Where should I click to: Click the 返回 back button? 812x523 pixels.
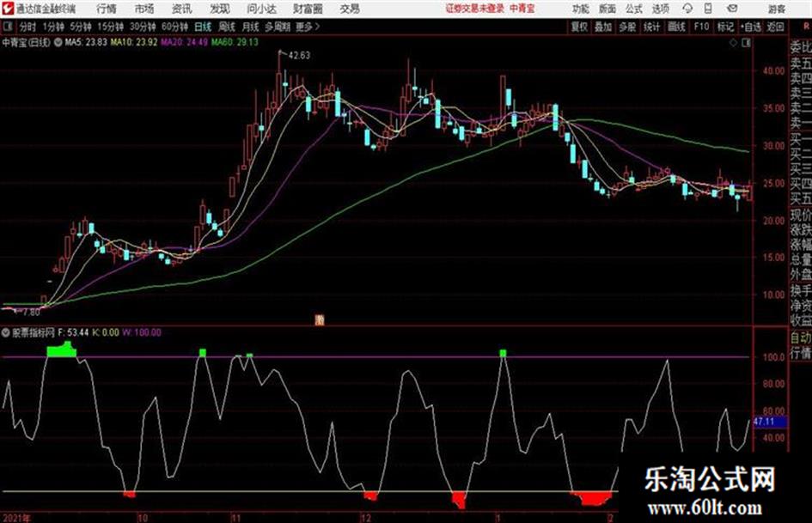click(x=775, y=27)
